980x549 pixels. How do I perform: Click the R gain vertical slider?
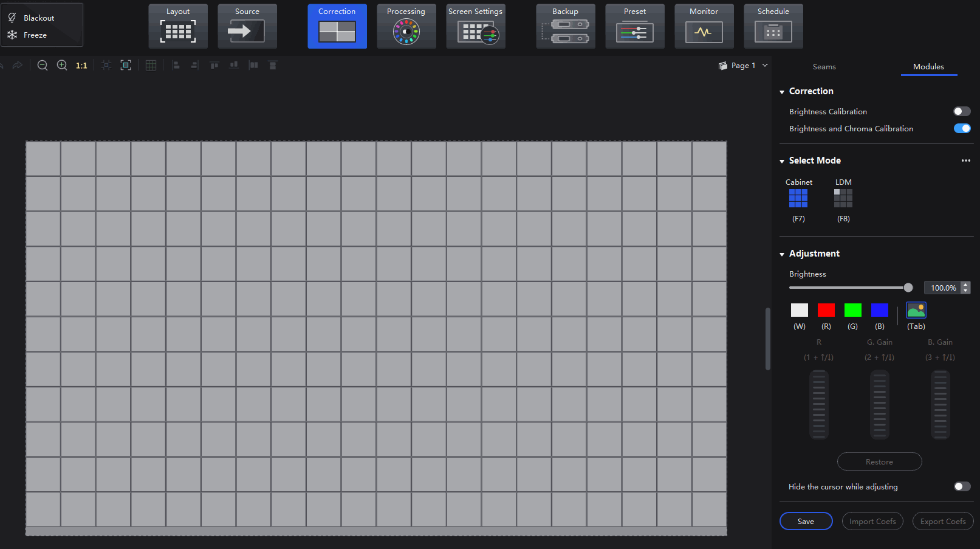point(819,404)
